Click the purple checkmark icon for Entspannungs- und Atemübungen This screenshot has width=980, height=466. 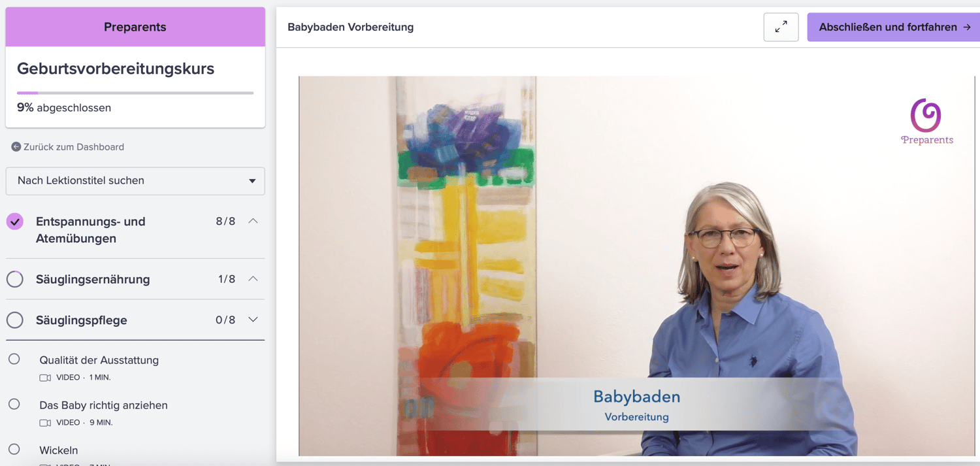point(15,222)
